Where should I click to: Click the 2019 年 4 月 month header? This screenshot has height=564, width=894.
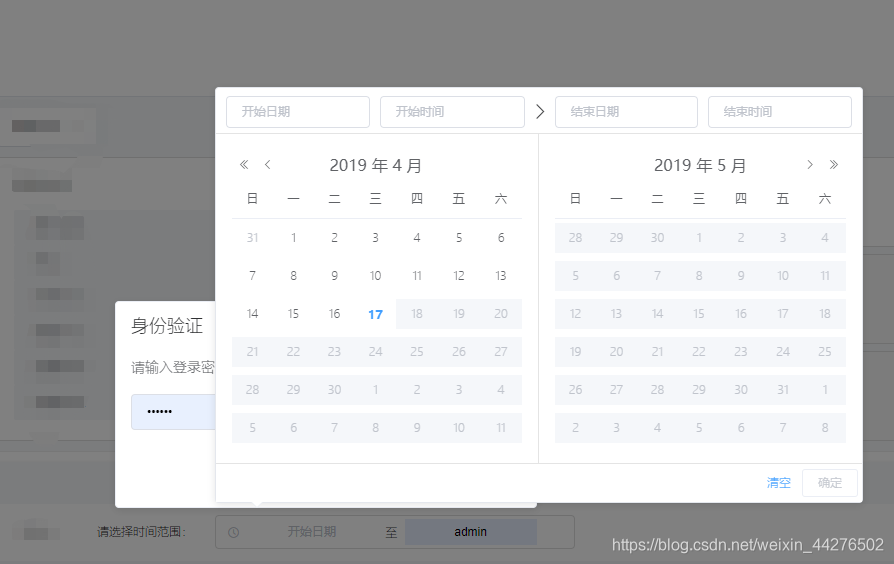click(x=376, y=165)
